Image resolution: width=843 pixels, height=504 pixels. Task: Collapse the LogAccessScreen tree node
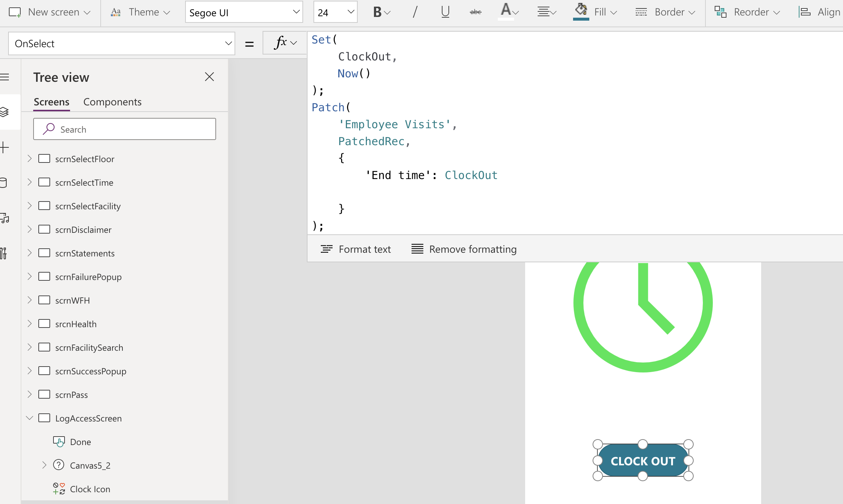[30, 418]
